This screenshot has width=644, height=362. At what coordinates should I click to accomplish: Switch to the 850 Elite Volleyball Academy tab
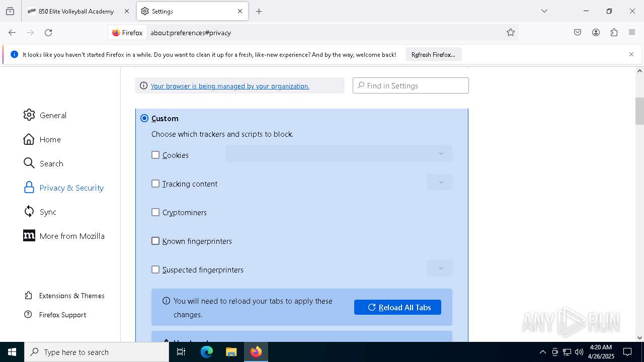pyautogui.click(x=78, y=11)
